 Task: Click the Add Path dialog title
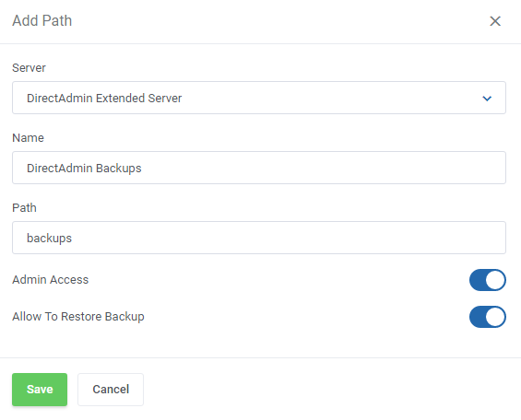(42, 20)
